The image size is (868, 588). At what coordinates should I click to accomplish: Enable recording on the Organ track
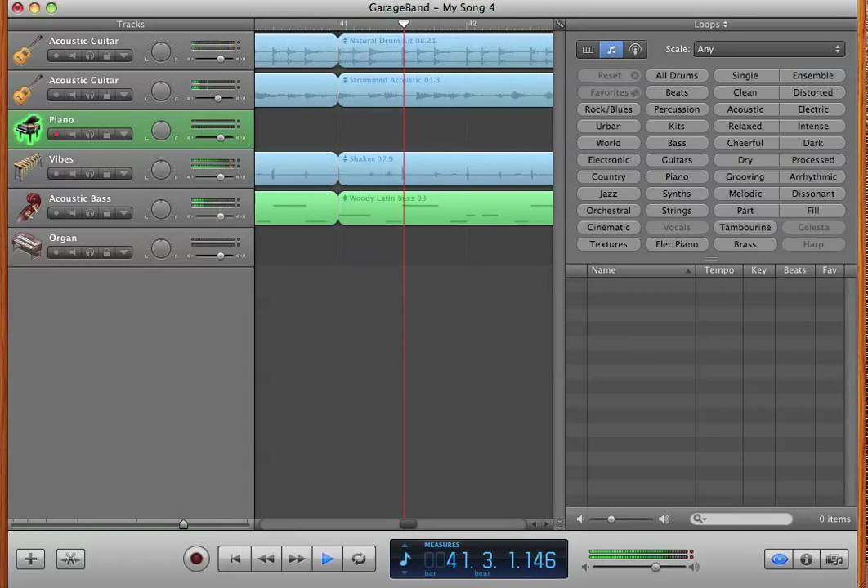coord(56,252)
